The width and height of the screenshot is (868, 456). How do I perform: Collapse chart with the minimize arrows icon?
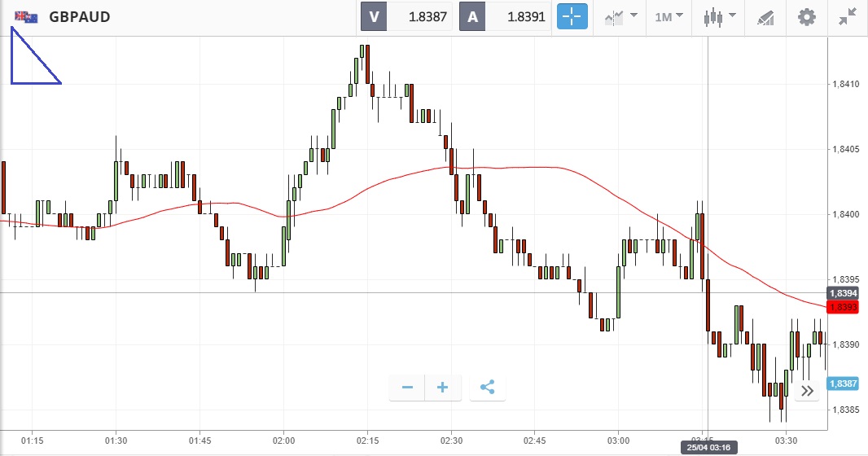pos(847,16)
